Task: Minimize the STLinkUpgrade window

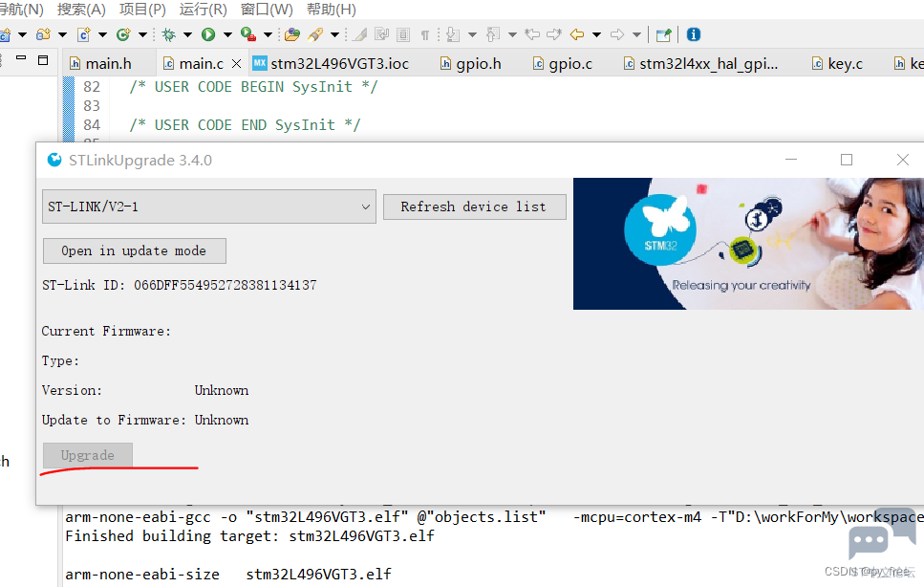Action: [x=791, y=160]
